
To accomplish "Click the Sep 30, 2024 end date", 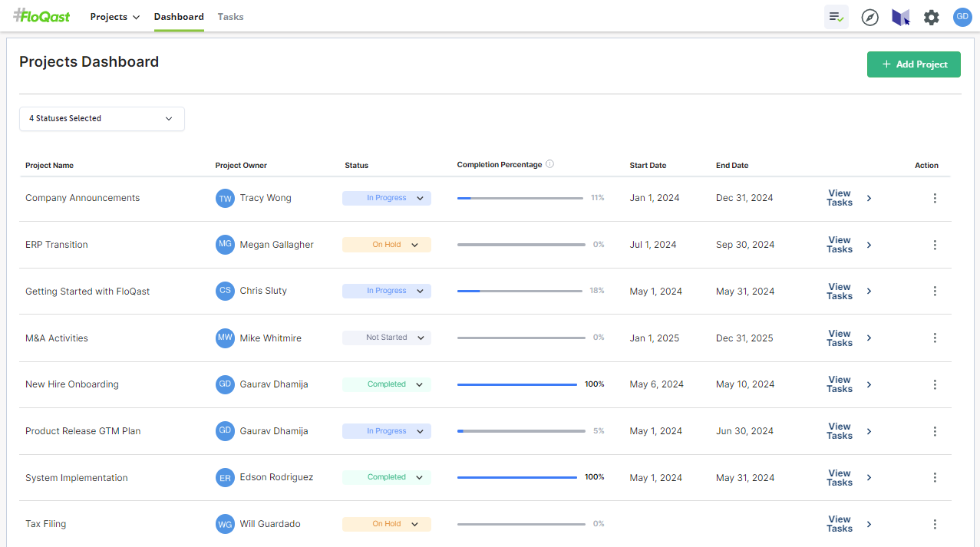I will (x=745, y=245).
